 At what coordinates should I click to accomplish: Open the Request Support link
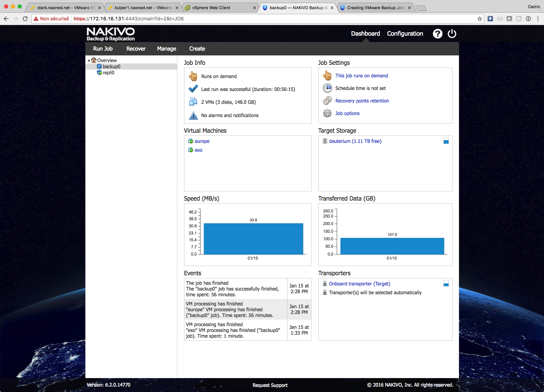(270, 385)
